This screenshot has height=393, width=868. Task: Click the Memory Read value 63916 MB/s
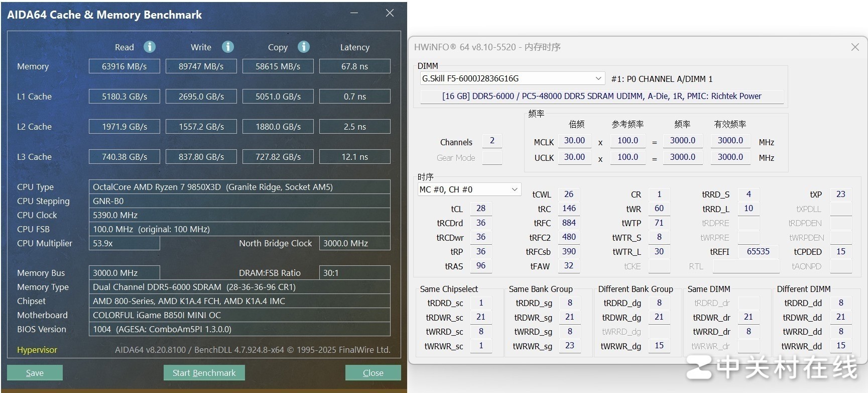[x=125, y=66]
